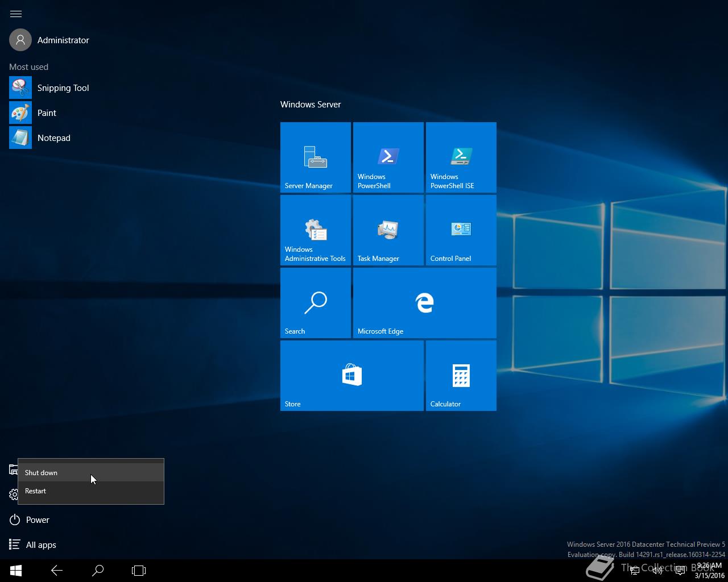Launch Notepad from Most used list
Screen dimensions: 728x582
[40, 138]
